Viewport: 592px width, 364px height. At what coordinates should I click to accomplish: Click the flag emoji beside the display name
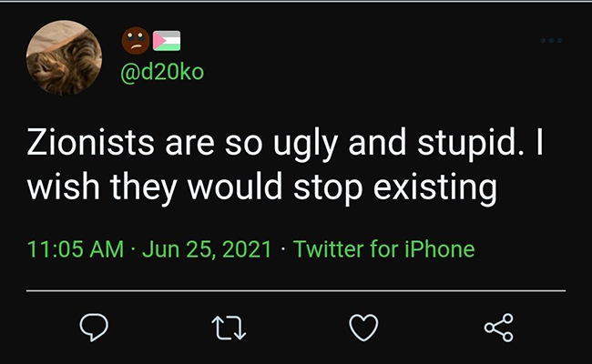pos(167,41)
